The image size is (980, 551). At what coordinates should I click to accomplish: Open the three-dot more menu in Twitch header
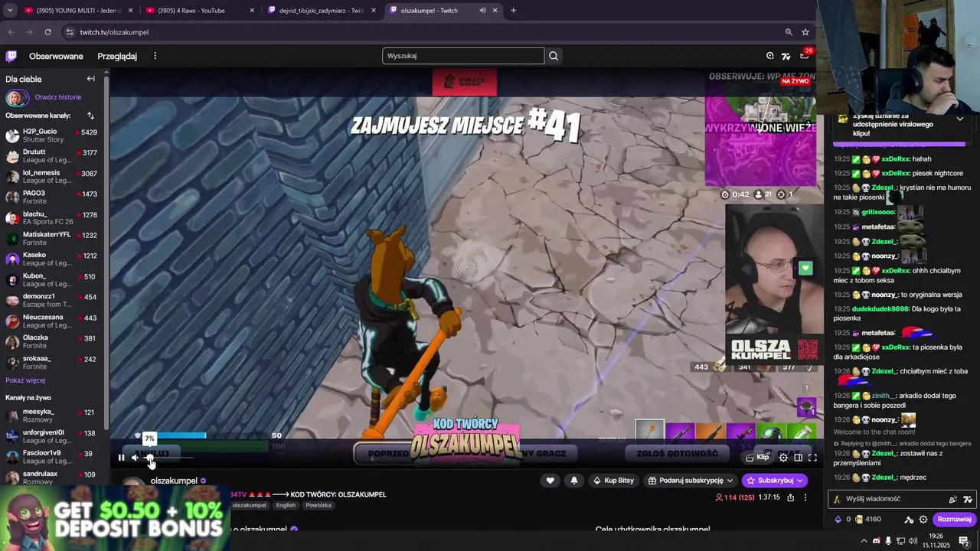[155, 56]
